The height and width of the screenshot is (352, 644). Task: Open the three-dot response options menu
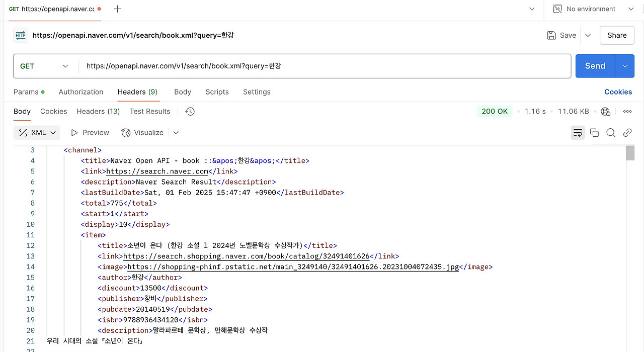[x=627, y=111]
